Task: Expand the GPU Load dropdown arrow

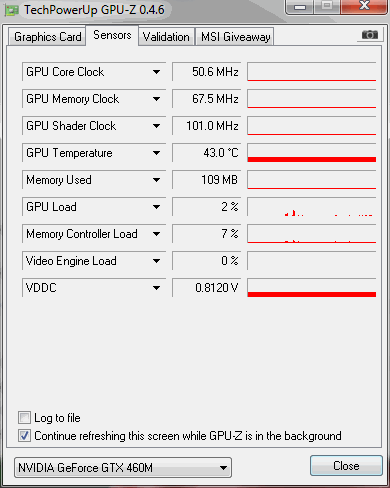Action: (156, 207)
